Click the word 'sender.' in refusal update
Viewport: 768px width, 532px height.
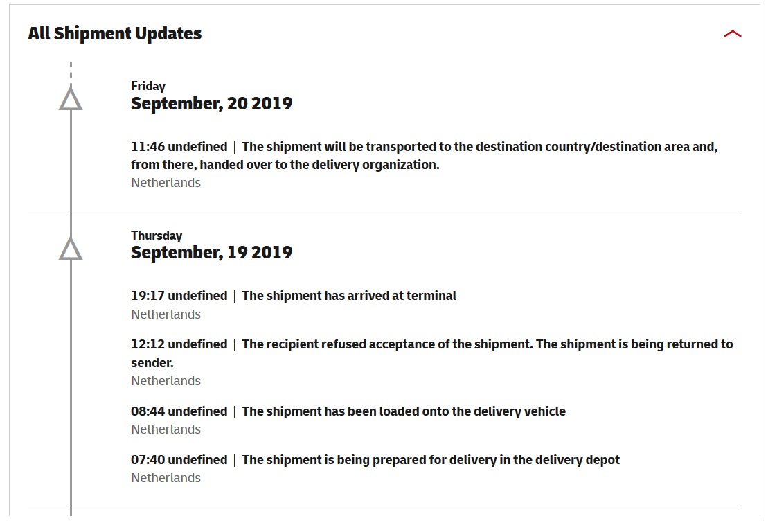(x=152, y=363)
